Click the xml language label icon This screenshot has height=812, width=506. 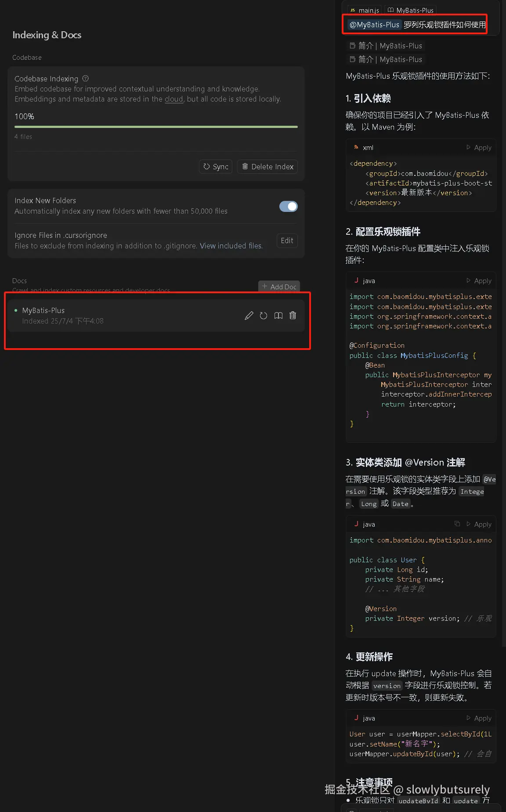[x=356, y=147]
